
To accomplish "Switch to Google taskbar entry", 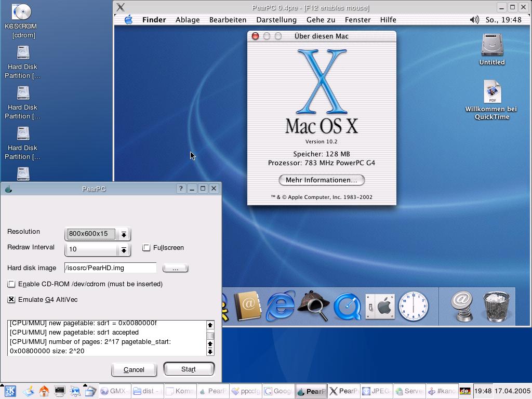I will (279, 391).
